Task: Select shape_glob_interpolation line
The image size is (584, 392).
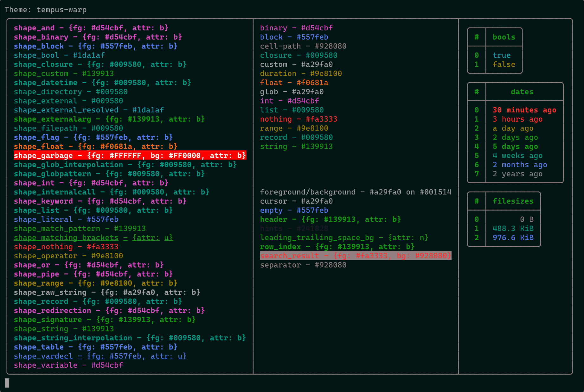Action: point(125,165)
